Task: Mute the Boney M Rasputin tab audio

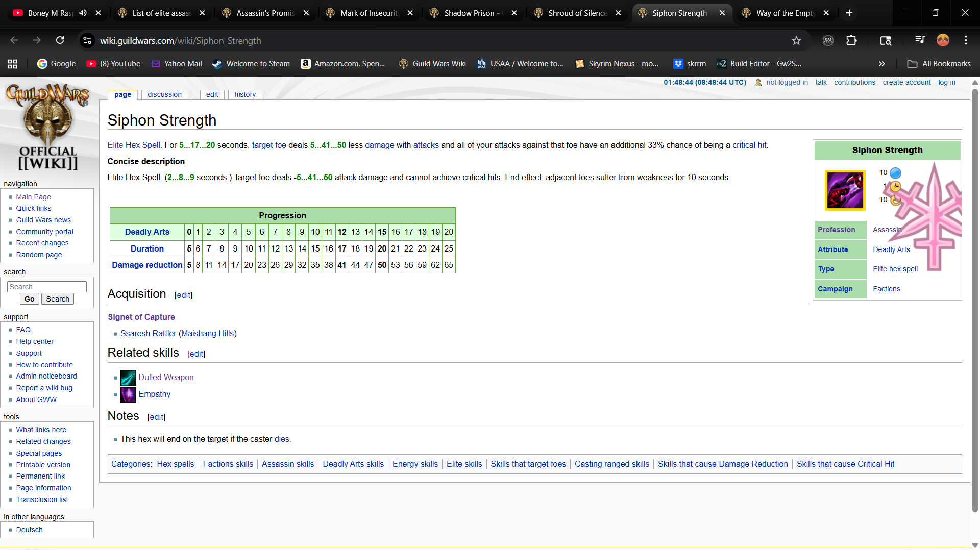Action: (x=83, y=13)
